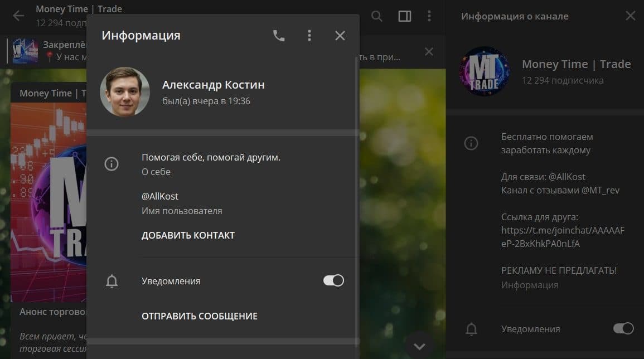Click the 12 294 подписчика count in panel
Image resolution: width=644 pixels, height=359 pixels.
click(563, 80)
